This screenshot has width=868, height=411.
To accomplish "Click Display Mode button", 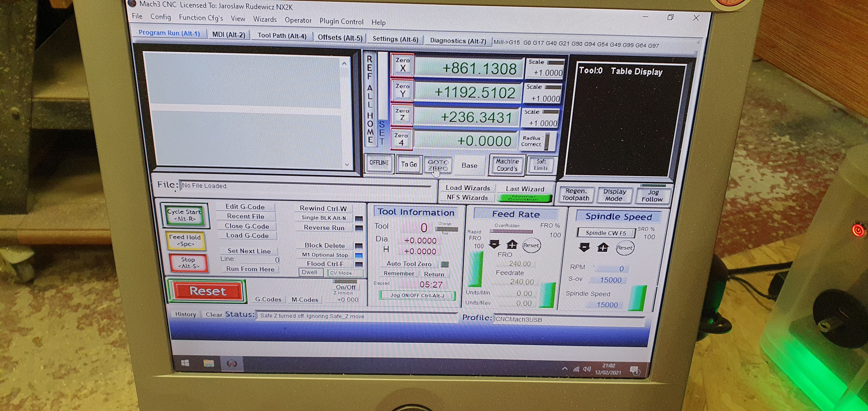I will [x=614, y=195].
